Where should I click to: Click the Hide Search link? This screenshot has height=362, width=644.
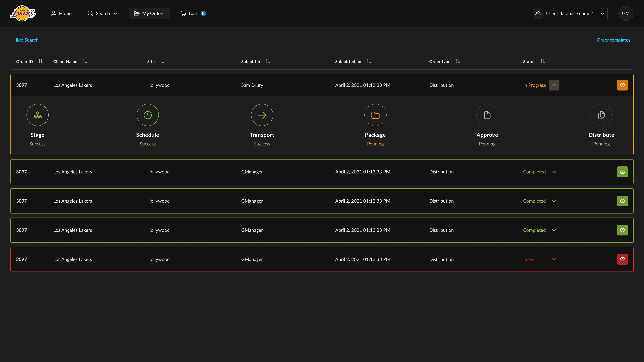pos(26,40)
